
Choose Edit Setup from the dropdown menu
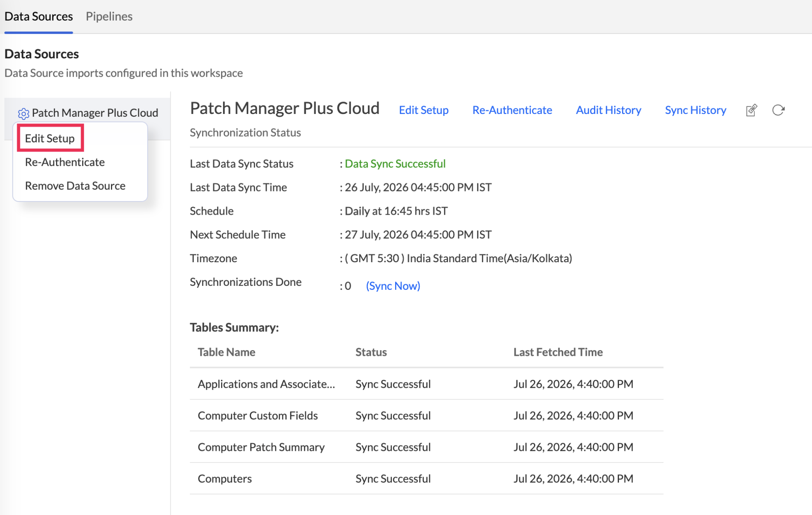50,138
